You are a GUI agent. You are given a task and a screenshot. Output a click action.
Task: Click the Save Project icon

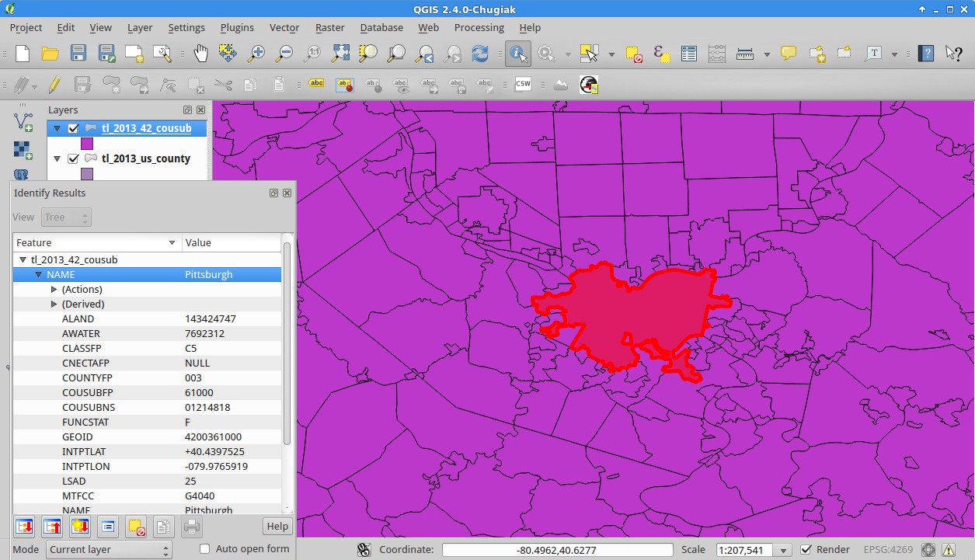78,54
